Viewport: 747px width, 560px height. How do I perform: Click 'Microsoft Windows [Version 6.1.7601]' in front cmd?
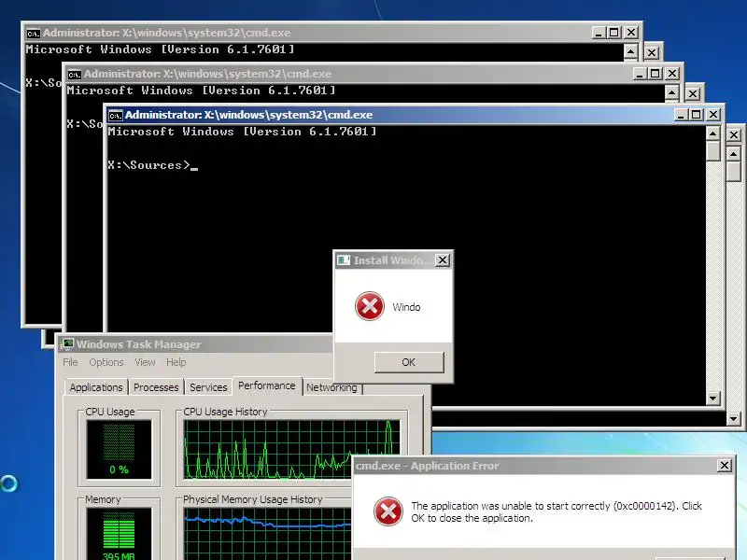click(242, 132)
